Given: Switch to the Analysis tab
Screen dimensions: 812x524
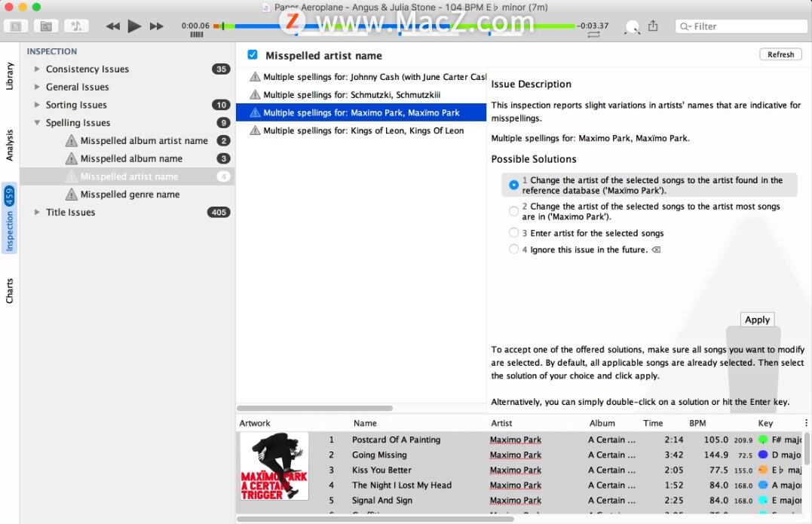Looking at the screenshot, I should (9, 145).
